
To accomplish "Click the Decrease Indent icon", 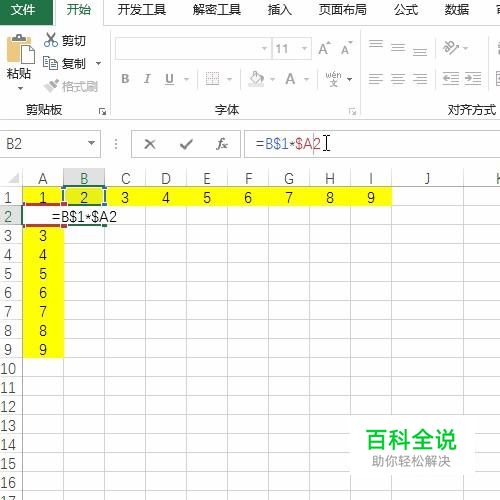I will tap(451, 79).
